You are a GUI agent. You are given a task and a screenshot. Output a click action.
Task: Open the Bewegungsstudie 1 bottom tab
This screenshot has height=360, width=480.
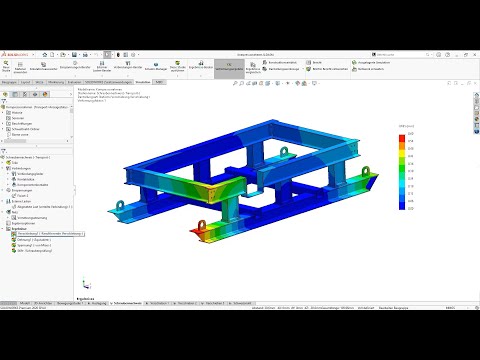(70, 304)
